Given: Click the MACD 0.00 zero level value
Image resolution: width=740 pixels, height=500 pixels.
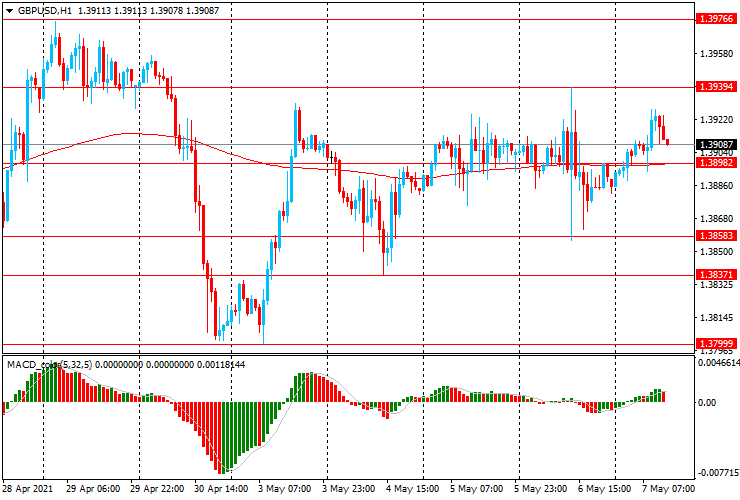Looking at the screenshot, I should (x=707, y=402).
